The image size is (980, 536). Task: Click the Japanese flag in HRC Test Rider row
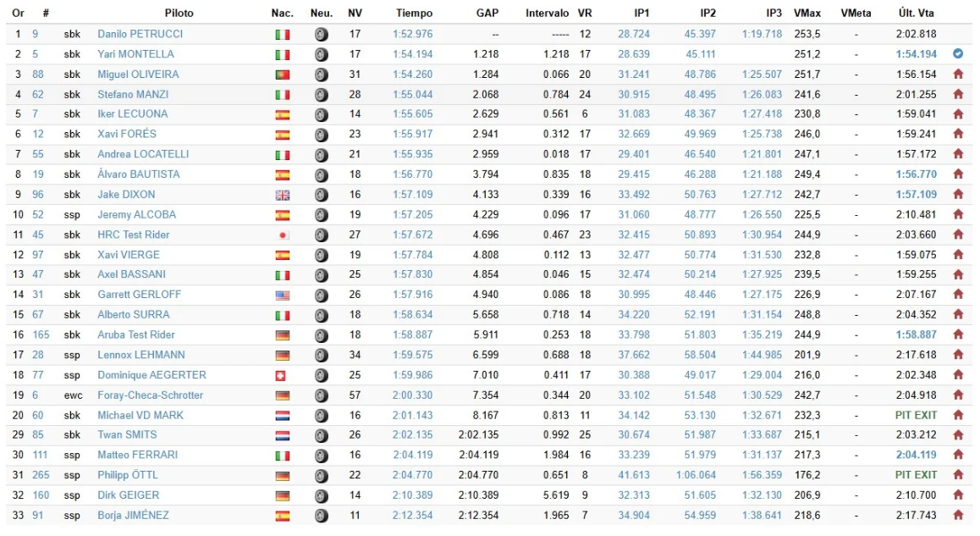pos(282,235)
